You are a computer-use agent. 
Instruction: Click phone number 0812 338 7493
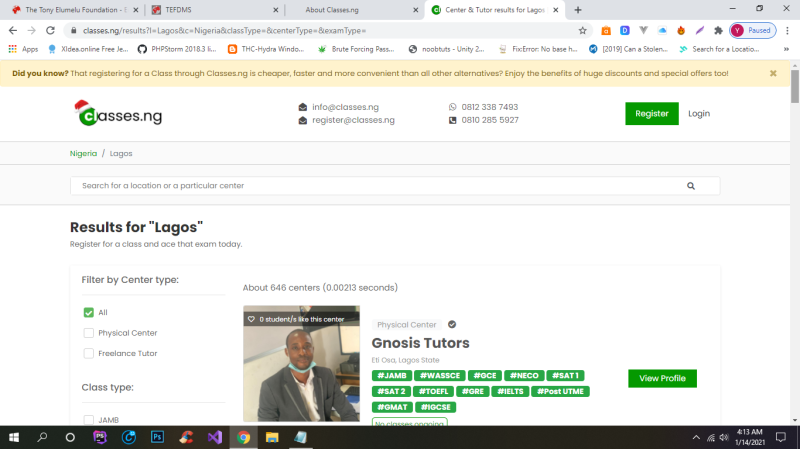click(x=489, y=107)
